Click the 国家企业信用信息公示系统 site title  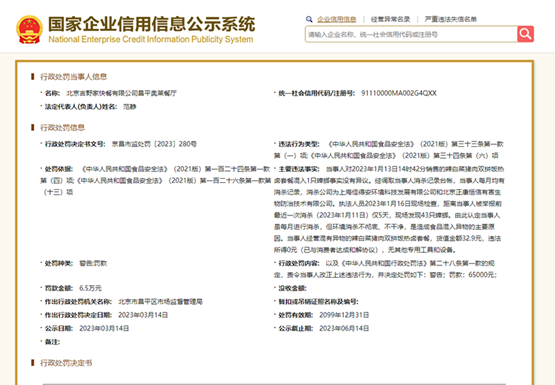pyautogui.click(x=151, y=24)
